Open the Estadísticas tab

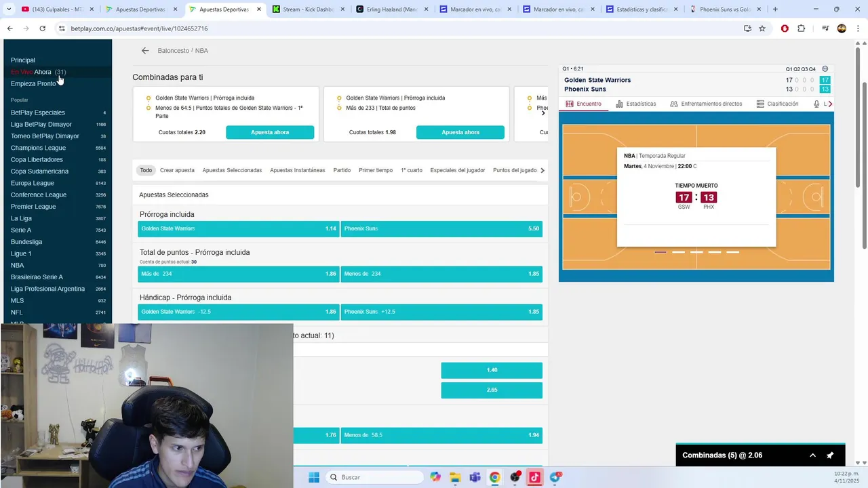click(x=635, y=104)
